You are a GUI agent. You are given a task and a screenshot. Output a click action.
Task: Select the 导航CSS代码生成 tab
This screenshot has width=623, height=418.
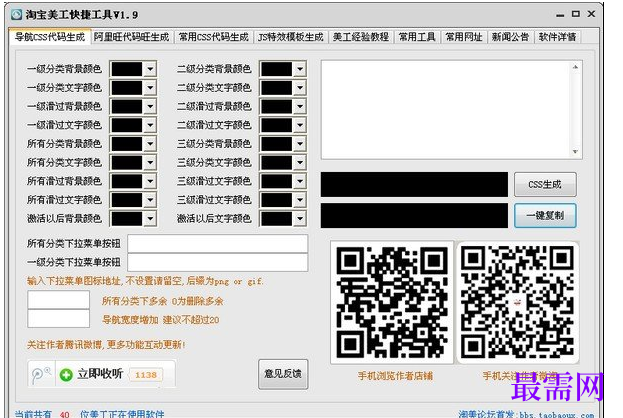(x=50, y=37)
